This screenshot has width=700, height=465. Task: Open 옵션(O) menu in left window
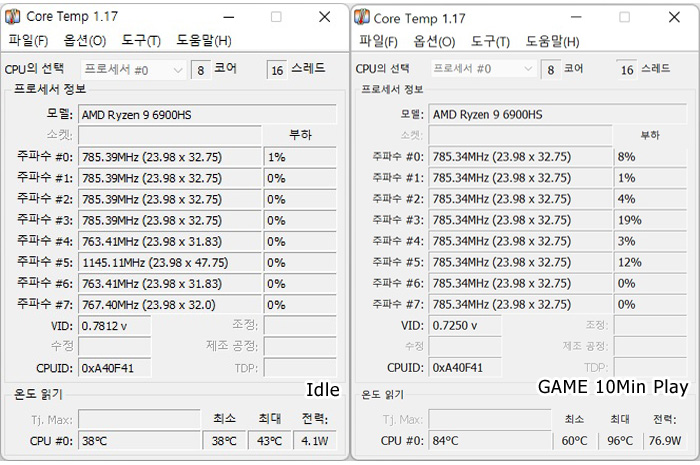tap(84, 41)
